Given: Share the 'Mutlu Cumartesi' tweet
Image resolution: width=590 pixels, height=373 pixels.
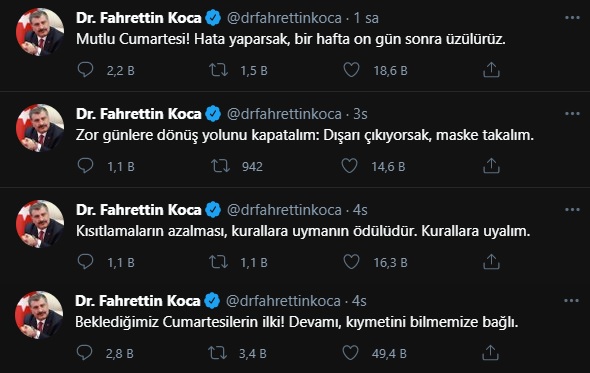Looking at the screenshot, I should tap(491, 70).
